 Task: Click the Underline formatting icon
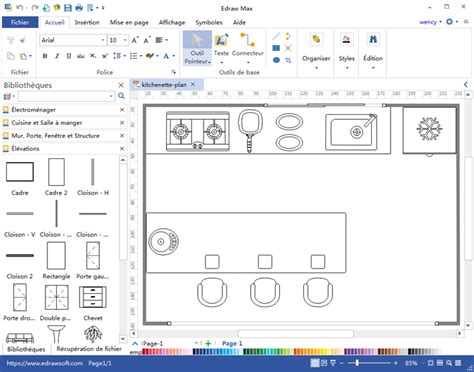point(69,56)
